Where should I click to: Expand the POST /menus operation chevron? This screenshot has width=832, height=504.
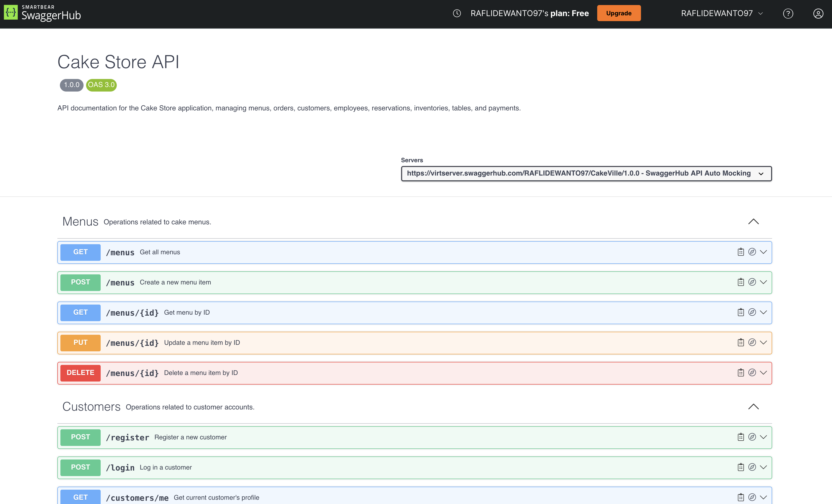764,282
